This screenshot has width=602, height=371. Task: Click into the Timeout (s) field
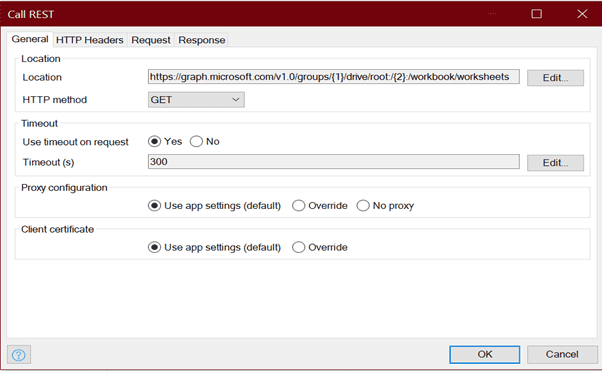click(334, 162)
